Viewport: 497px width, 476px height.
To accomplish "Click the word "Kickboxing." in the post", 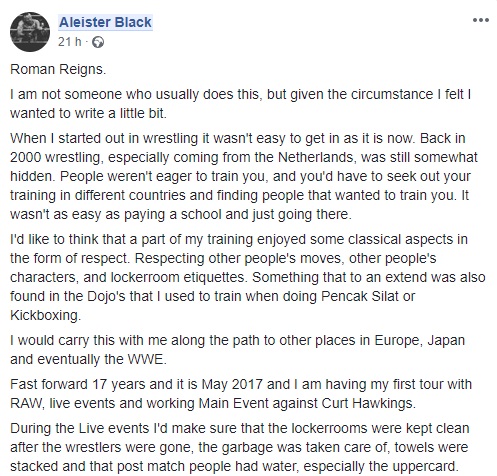I will (x=45, y=315).
